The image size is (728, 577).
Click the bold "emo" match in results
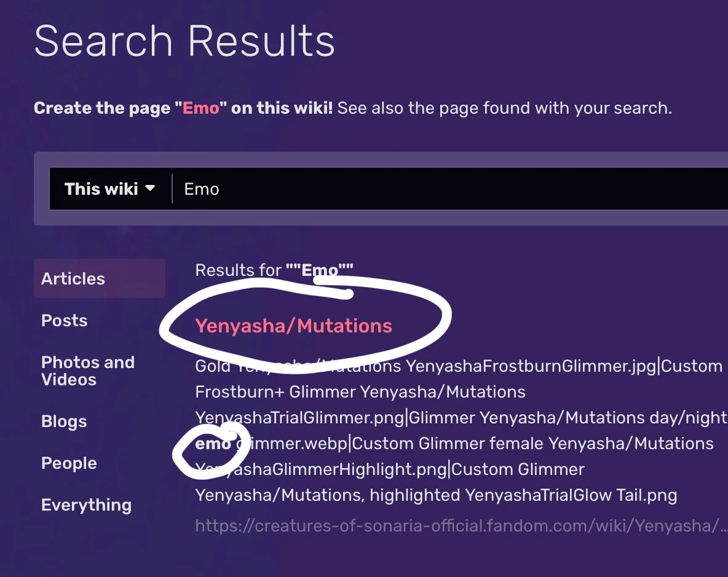tap(212, 443)
